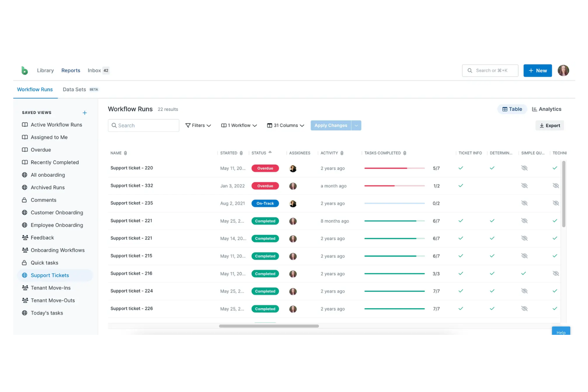This screenshot has width=588, height=392.
Task: Open the Support ticket - 226 run link
Action: [132, 309]
